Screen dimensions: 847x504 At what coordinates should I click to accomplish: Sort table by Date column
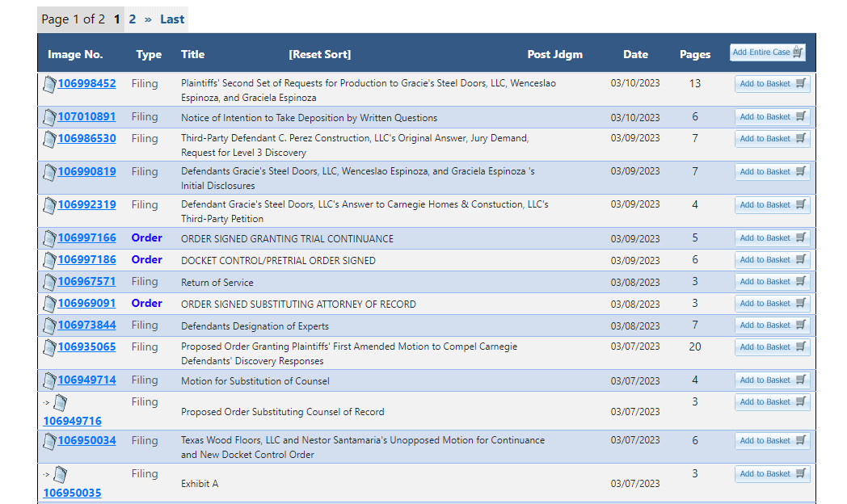(x=636, y=54)
